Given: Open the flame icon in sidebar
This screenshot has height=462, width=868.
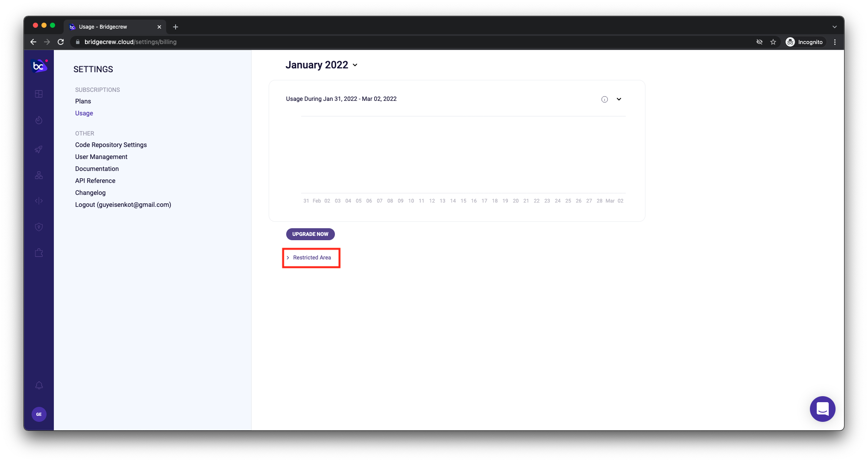Looking at the screenshot, I should point(39,120).
